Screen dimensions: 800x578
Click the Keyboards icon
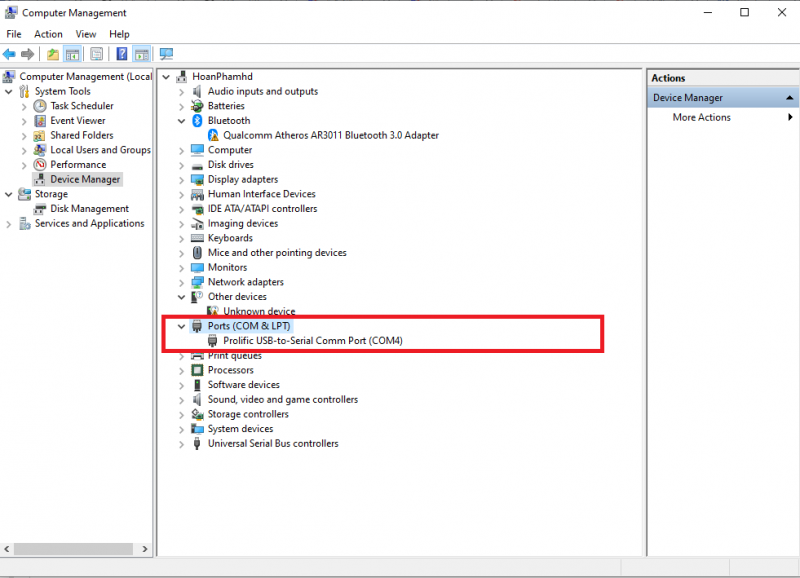[x=197, y=238]
